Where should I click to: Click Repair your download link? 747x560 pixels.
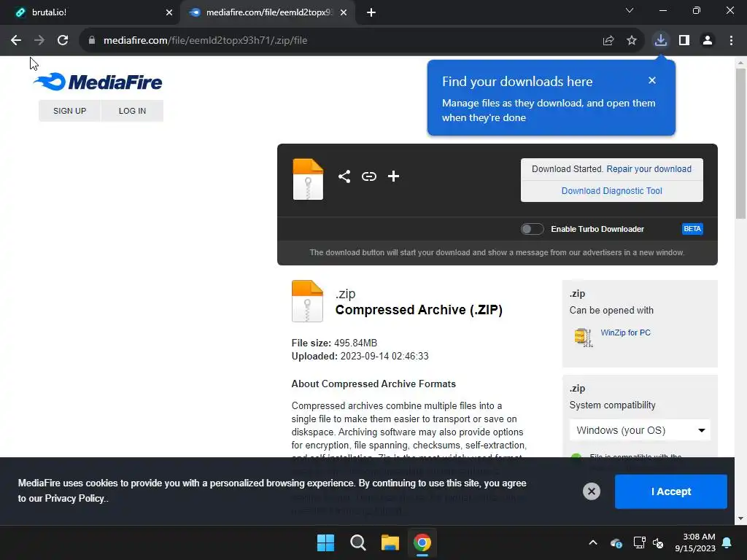pyautogui.click(x=649, y=169)
